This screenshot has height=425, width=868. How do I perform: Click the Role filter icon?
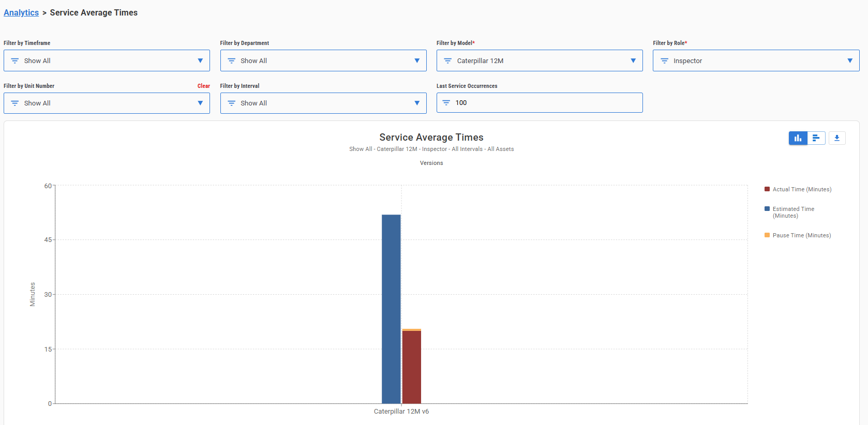665,61
